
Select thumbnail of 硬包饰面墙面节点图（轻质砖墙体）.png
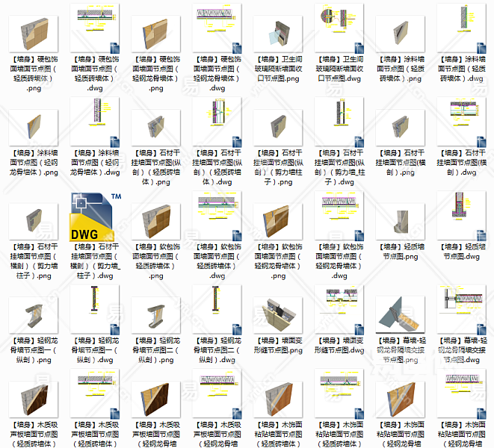34,34
